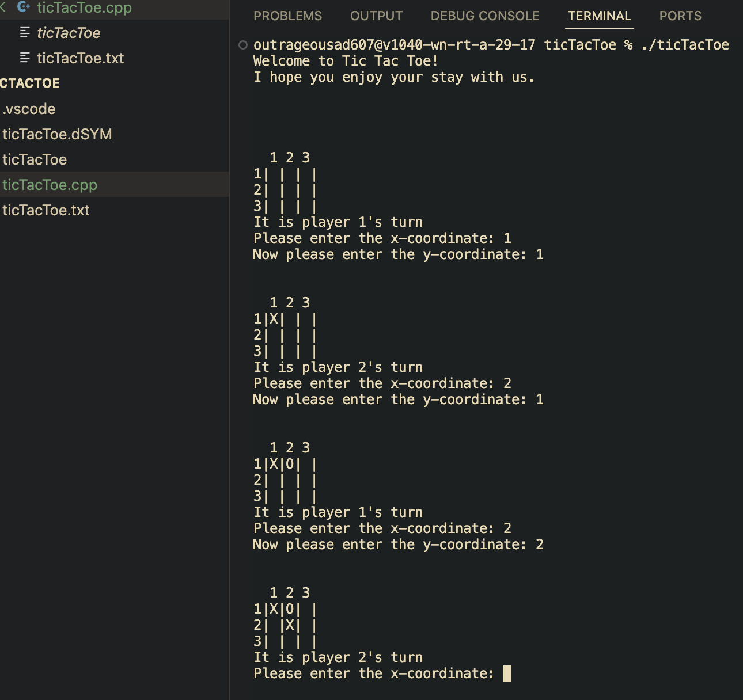The height and width of the screenshot is (700, 743).
Task: Select the TERMINAL tab
Action: pyautogui.click(x=599, y=16)
